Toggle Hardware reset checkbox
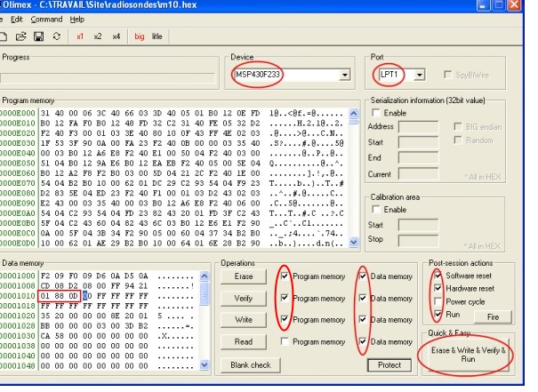Screen dimensions: 538x392 [438, 288]
